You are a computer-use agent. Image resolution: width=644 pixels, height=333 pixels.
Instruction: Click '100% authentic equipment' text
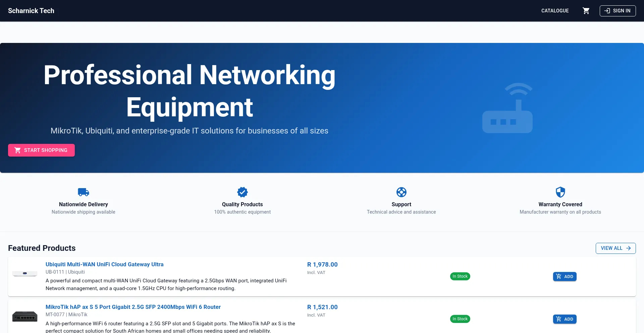(x=243, y=212)
